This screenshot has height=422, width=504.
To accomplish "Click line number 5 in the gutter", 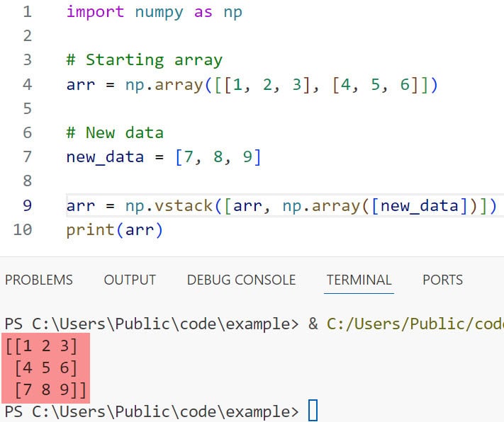I will [28, 108].
